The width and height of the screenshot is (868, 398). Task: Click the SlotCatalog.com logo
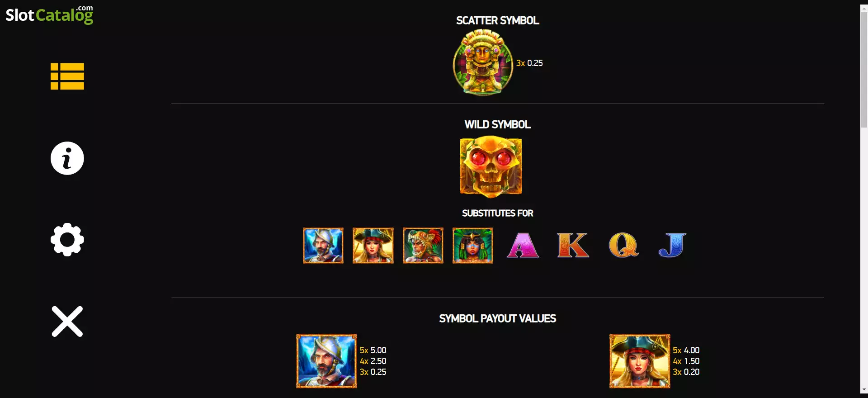pos(49,14)
